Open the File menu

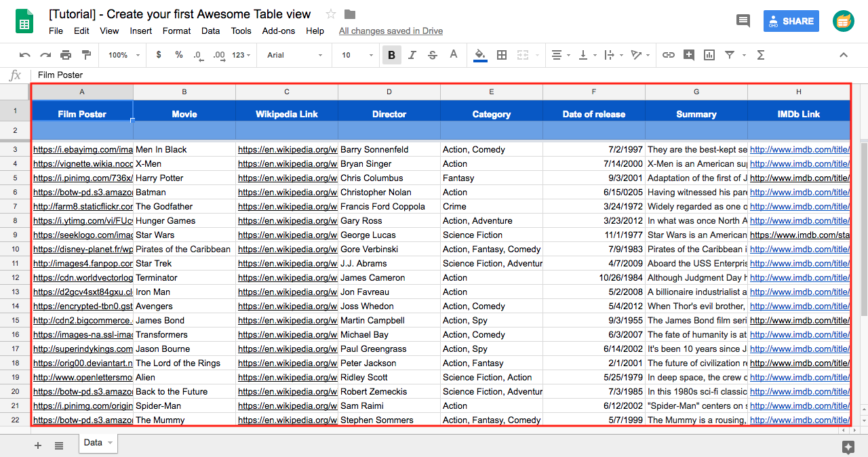tap(56, 31)
